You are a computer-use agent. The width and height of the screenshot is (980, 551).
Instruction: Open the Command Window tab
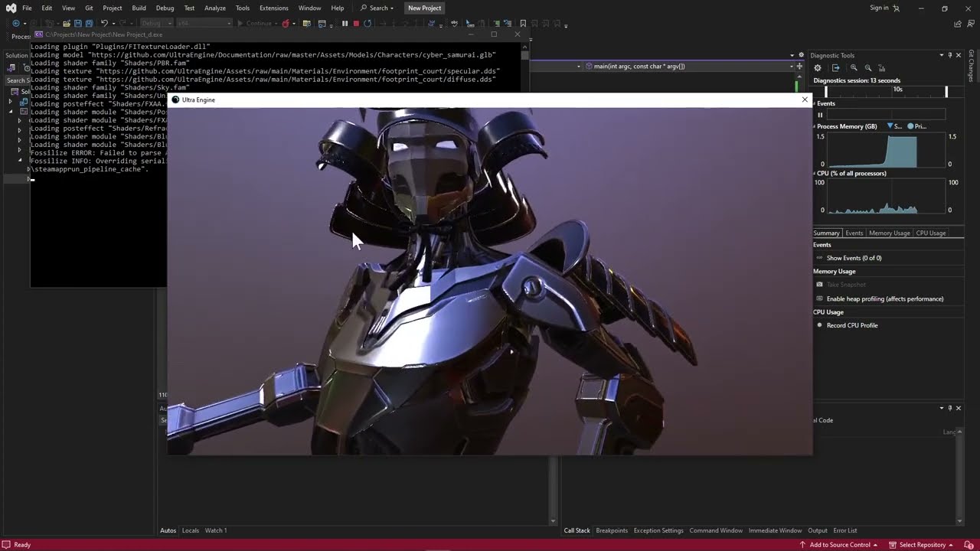(716, 530)
